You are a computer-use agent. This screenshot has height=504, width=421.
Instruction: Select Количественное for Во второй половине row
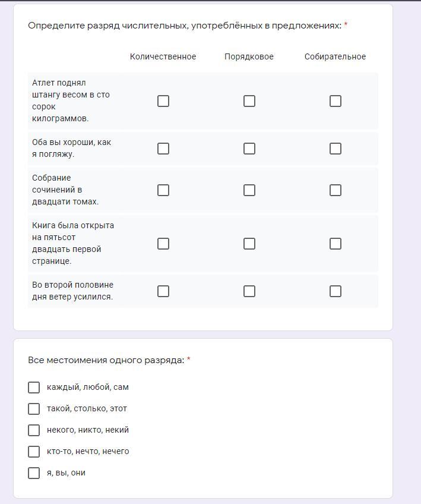click(163, 291)
